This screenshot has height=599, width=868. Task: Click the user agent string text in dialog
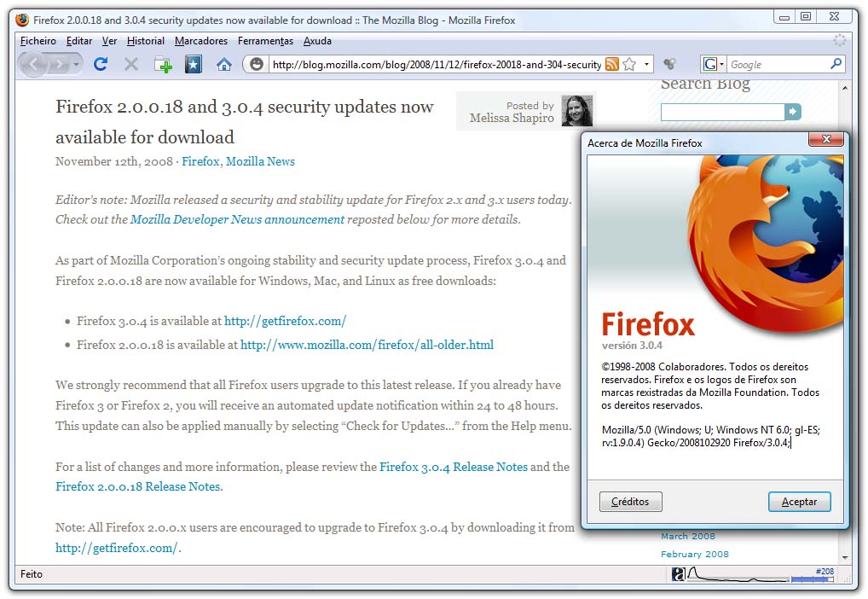pos(711,436)
